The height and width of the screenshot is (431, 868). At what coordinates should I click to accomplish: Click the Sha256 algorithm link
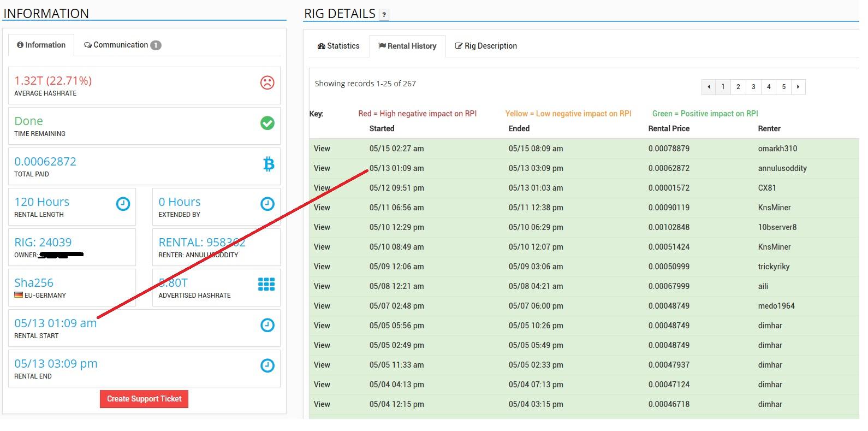pos(34,282)
